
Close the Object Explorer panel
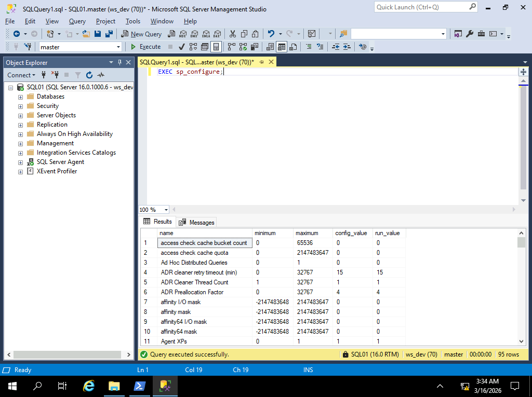(128, 62)
